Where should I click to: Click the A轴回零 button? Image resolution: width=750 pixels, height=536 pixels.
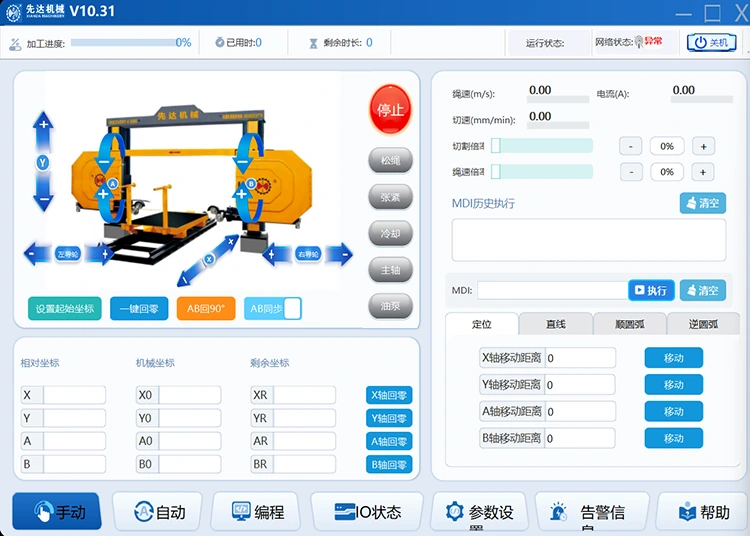click(x=389, y=441)
